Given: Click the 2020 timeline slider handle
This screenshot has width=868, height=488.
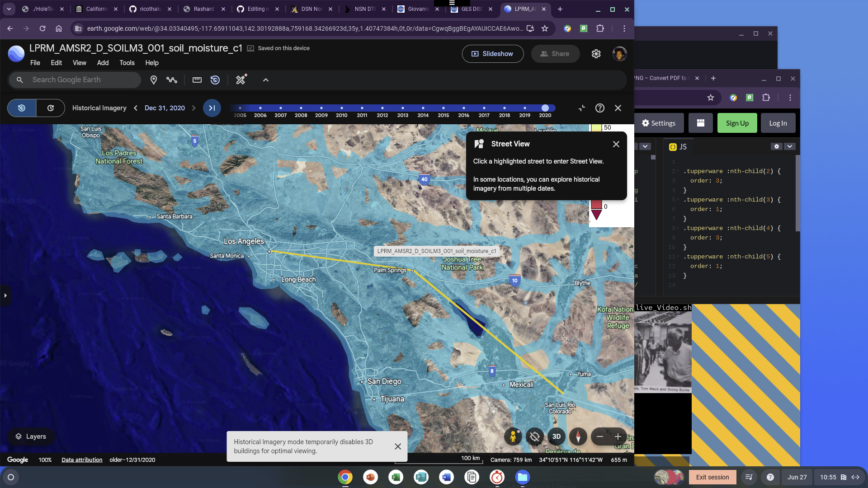Looking at the screenshot, I should (x=545, y=108).
